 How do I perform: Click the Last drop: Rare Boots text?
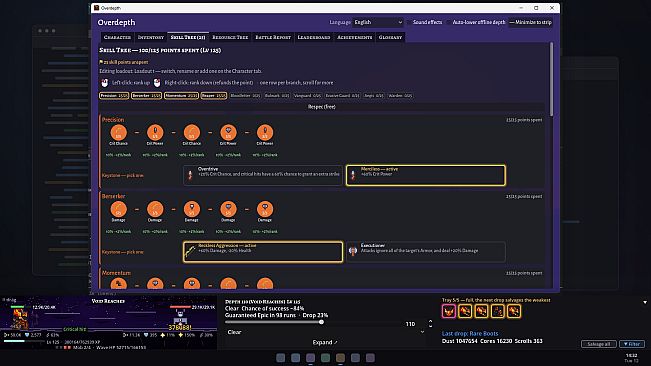point(470,333)
